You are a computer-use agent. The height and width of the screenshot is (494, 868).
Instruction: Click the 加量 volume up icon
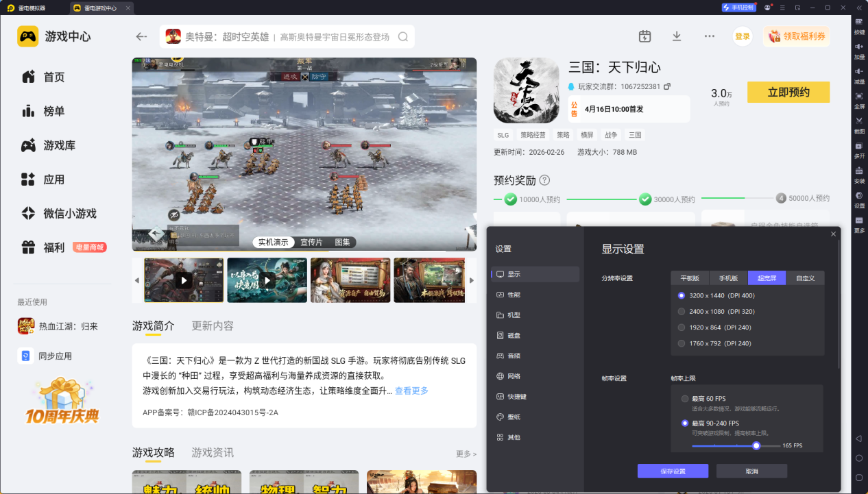coord(859,47)
